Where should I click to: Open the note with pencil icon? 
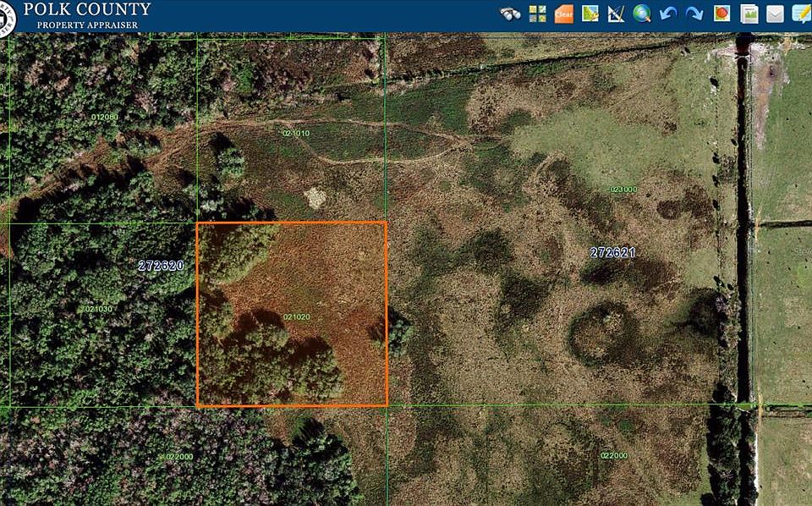click(x=802, y=14)
